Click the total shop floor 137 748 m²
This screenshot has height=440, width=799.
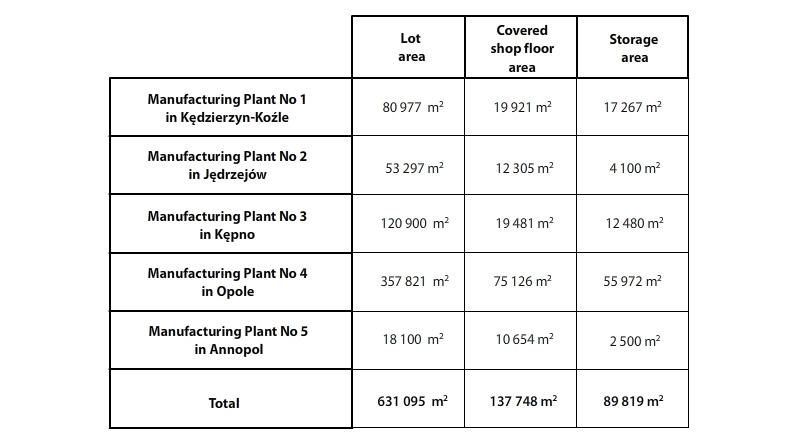pyautogui.click(x=523, y=401)
